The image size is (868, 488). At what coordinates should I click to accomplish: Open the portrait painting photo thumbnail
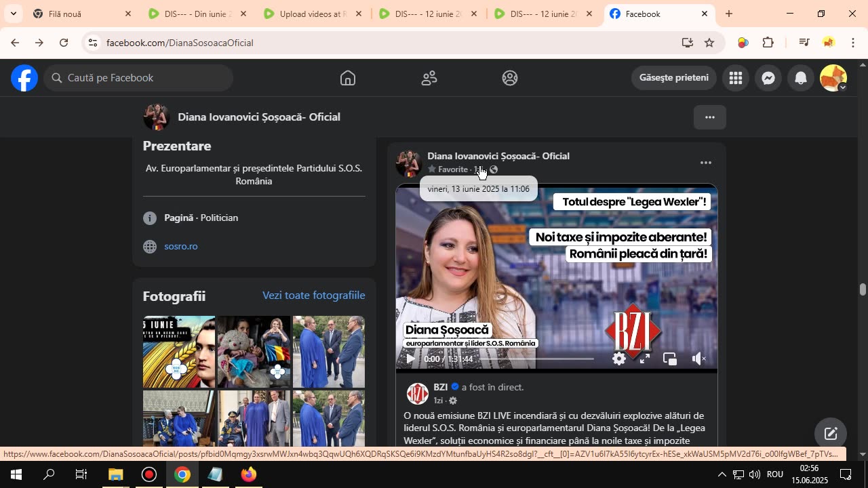tap(179, 352)
